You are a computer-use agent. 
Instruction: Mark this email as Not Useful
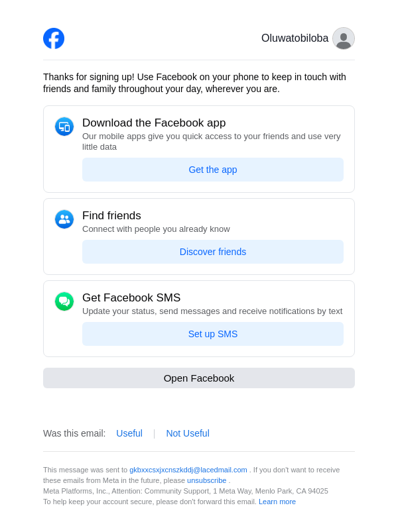[x=188, y=433]
